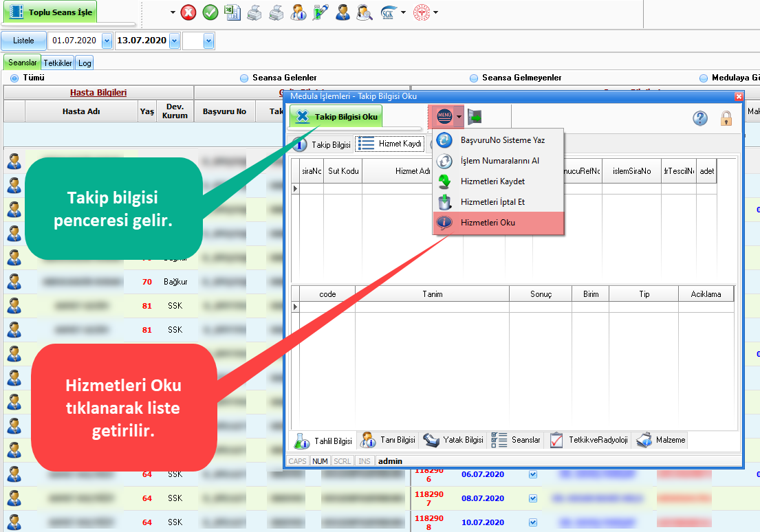Click the Toplu Seans İşle film icon
Image resolution: width=760 pixels, height=532 pixels.
17,12
